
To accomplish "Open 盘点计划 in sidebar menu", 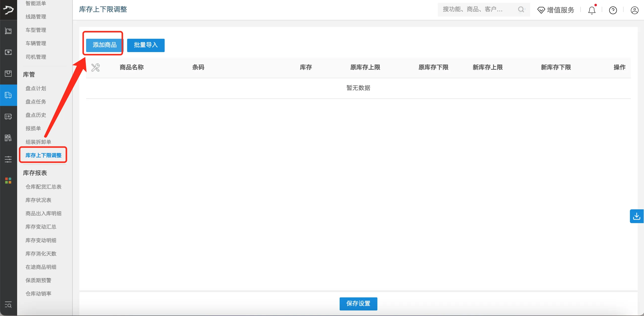I will click(36, 88).
